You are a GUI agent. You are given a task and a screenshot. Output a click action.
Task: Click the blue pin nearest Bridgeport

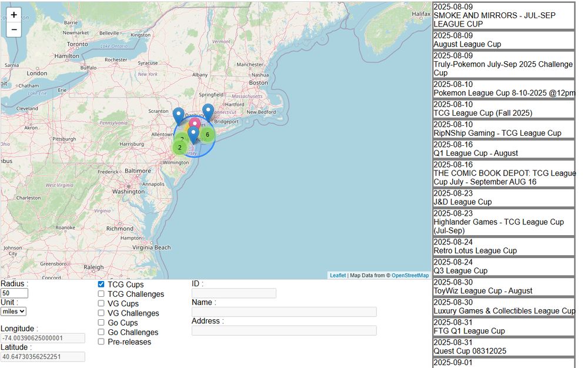(x=208, y=112)
